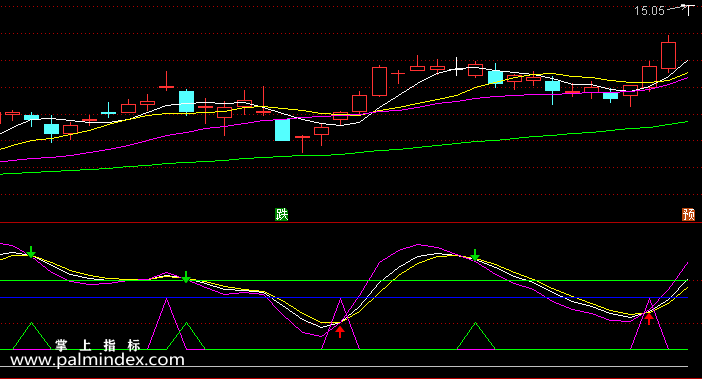Click green down arrow after the highest magenta peak
This screenshot has height=379, width=702.
coord(475,255)
